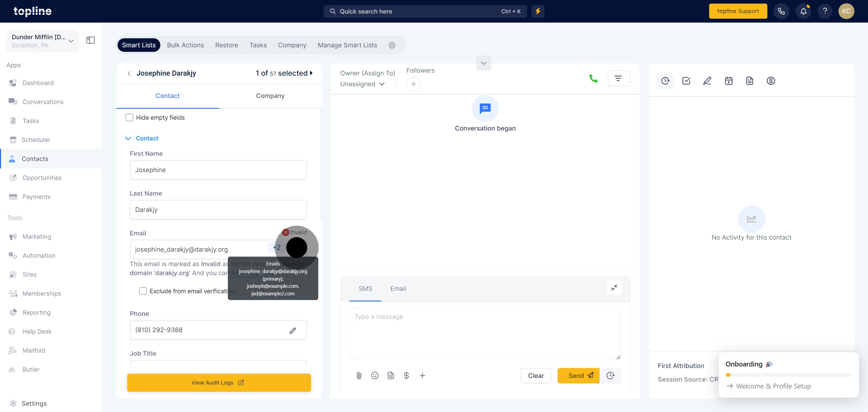This screenshot has height=412, width=868.
Task: Open the emoji picker in message composer
Action: coord(375,375)
